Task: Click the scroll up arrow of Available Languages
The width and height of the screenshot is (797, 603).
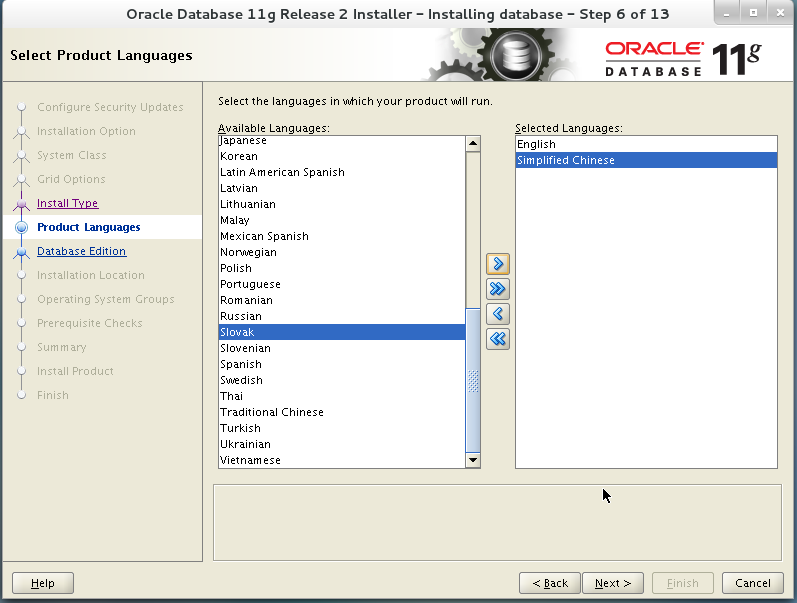Action: (473, 143)
